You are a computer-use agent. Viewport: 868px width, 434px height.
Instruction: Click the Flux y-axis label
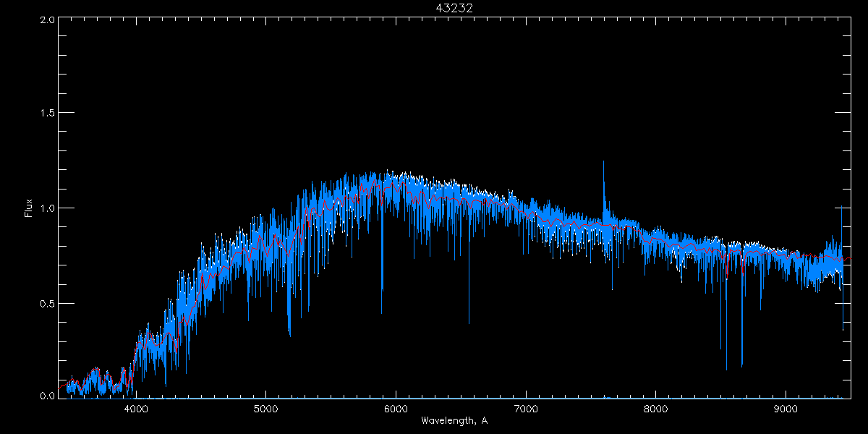point(29,208)
